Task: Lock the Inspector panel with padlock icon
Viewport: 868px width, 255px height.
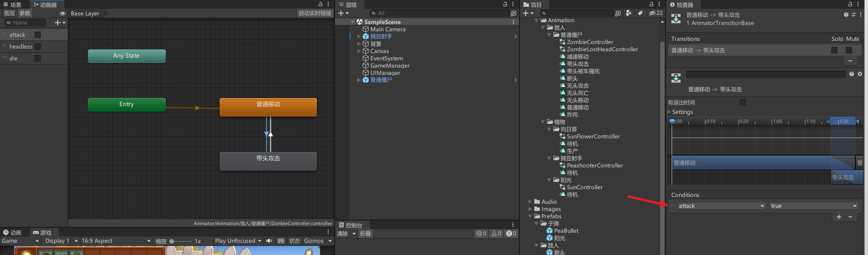Action: pyautogui.click(x=850, y=4)
